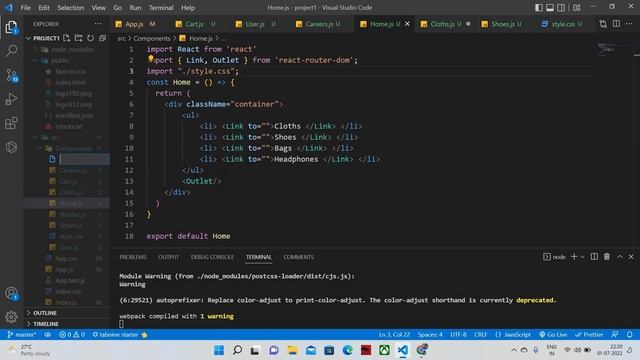This screenshot has width=640, height=360.
Task: Open Source Control view in activity bar
Action: (11, 76)
